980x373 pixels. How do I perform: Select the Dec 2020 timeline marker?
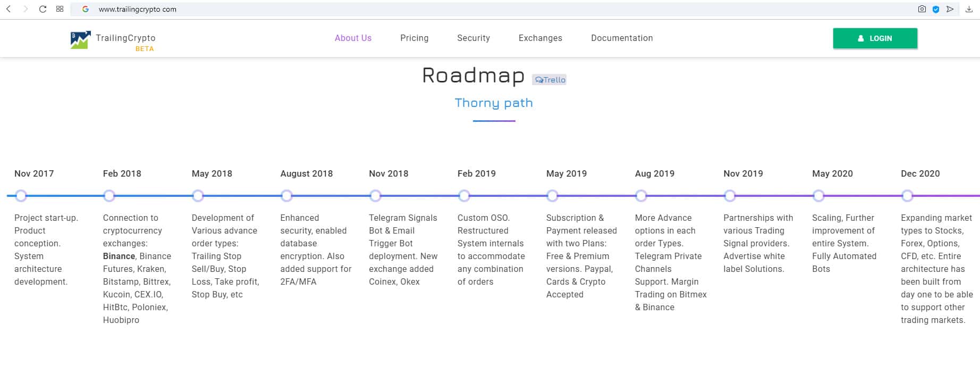tap(907, 196)
